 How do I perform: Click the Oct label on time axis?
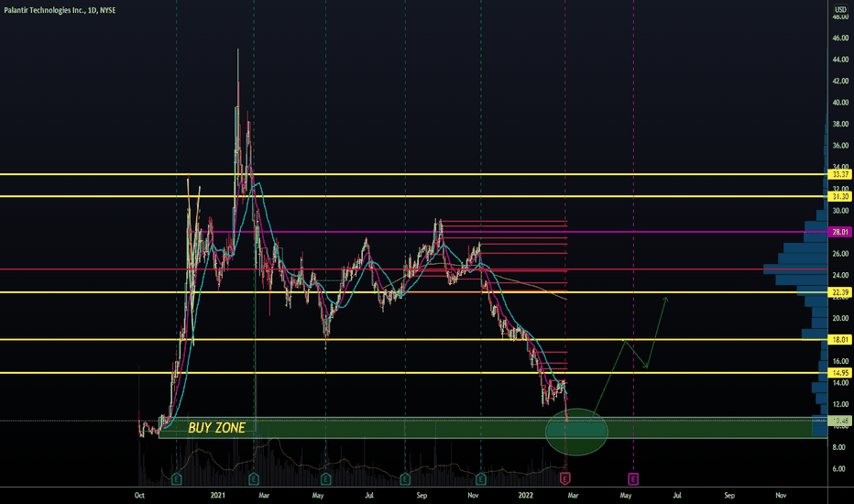point(139,495)
